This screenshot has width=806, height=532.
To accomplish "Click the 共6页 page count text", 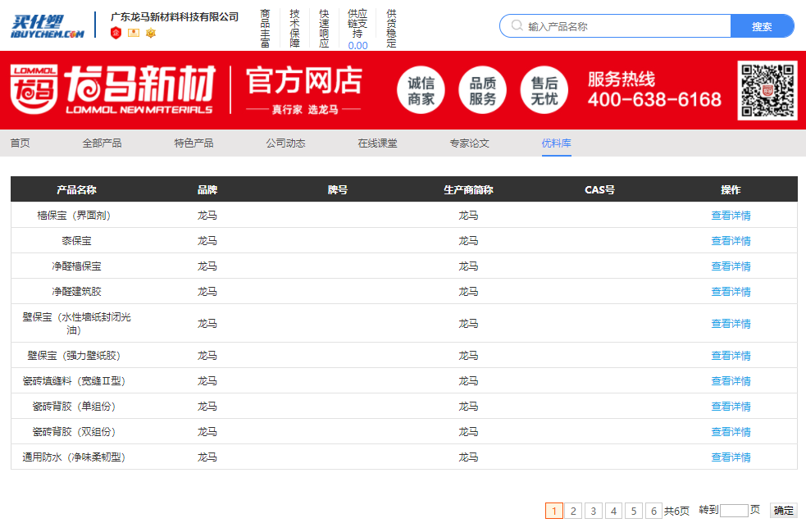I will click(x=676, y=511).
